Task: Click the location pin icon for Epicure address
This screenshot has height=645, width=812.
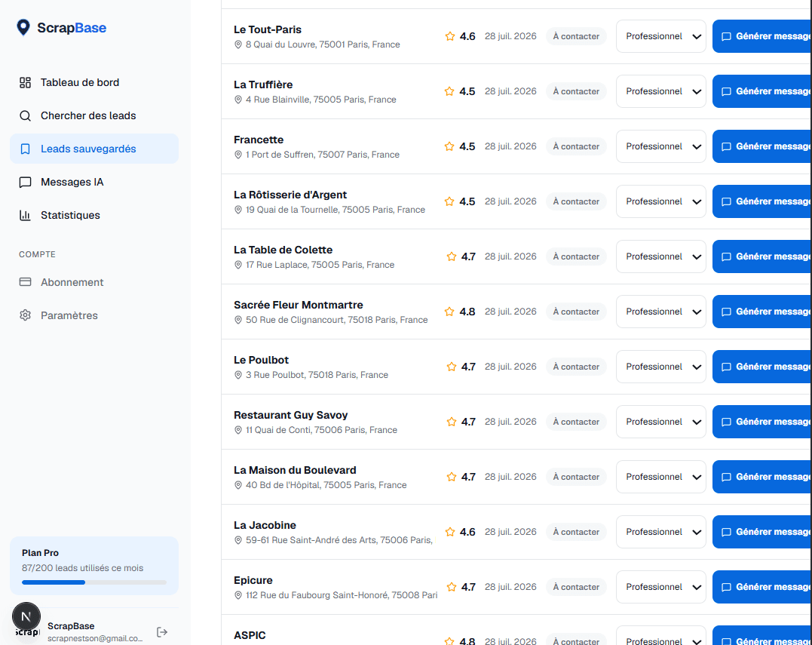Action: click(238, 595)
